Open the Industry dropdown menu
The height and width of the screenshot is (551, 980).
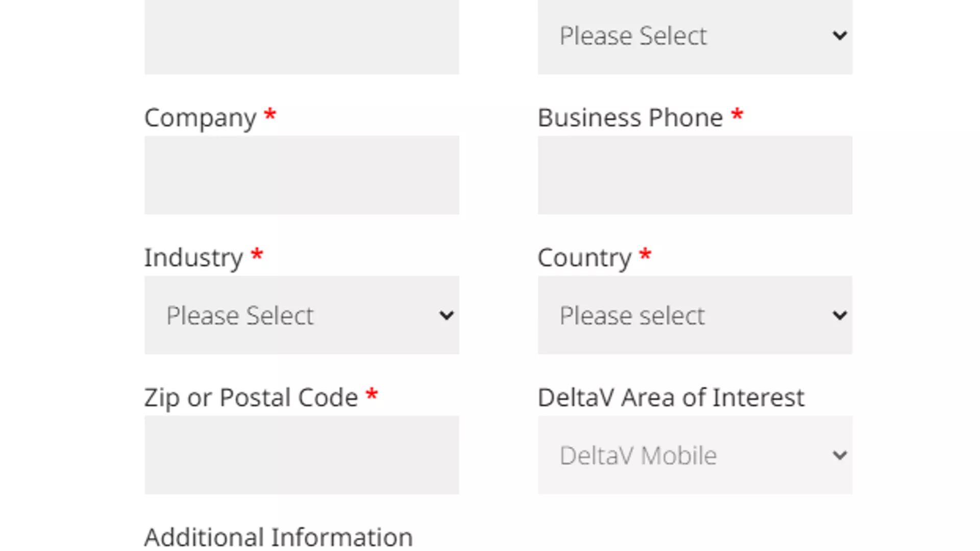click(x=301, y=315)
